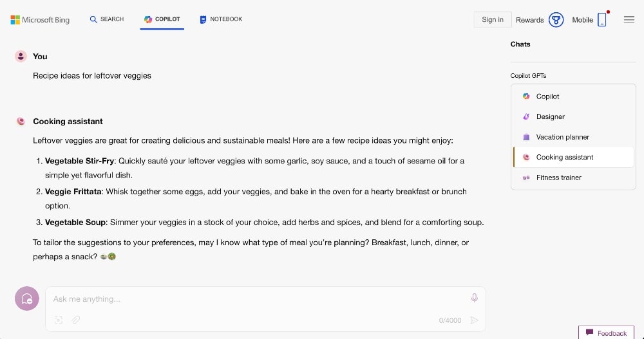Click the microphone voice input icon
This screenshot has height=339, width=644.
[x=474, y=298]
